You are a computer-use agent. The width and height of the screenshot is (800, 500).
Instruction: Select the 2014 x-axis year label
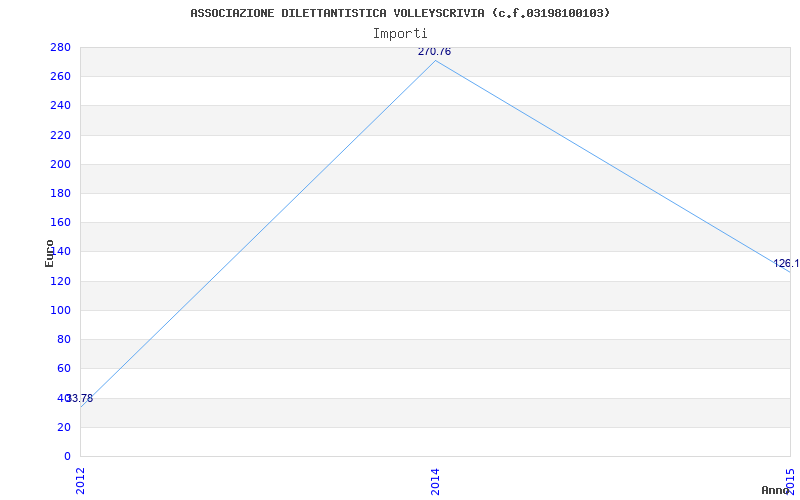pyautogui.click(x=435, y=481)
